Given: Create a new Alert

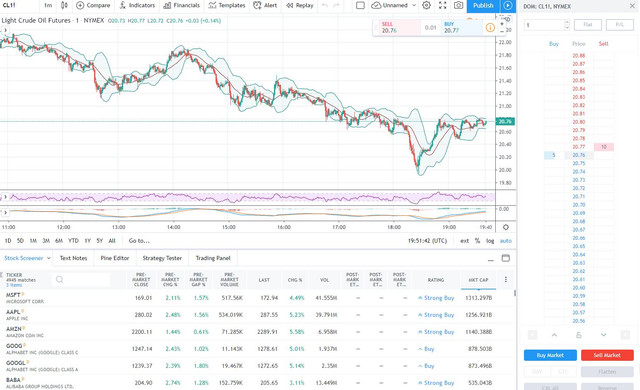Looking at the screenshot, I should [265, 5].
